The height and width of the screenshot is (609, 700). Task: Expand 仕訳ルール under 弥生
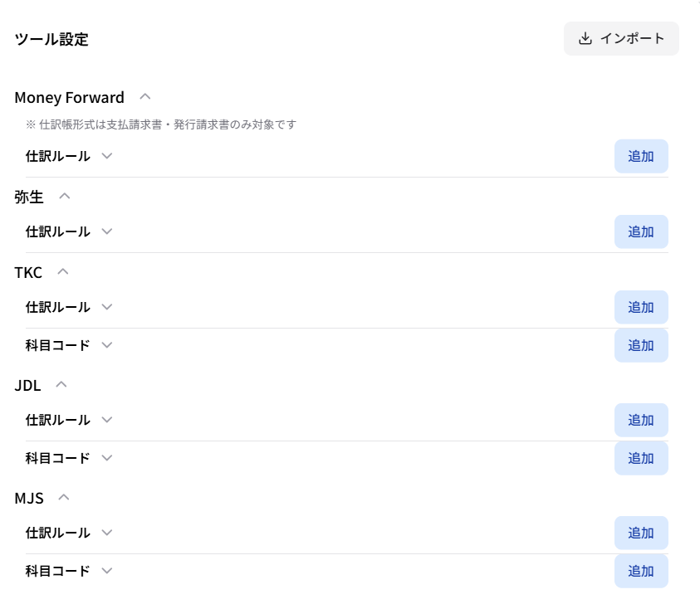coord(106,231)
